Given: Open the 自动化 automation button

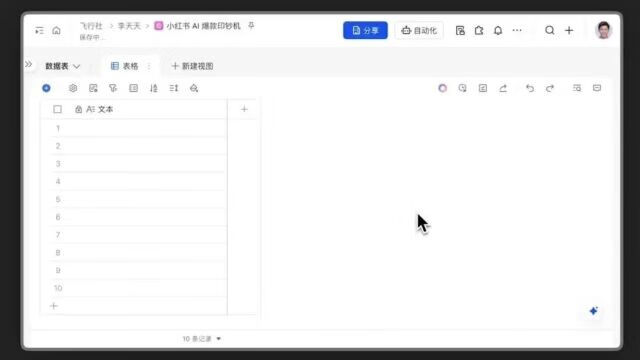Looking at the screenshot, I should 419,30.
